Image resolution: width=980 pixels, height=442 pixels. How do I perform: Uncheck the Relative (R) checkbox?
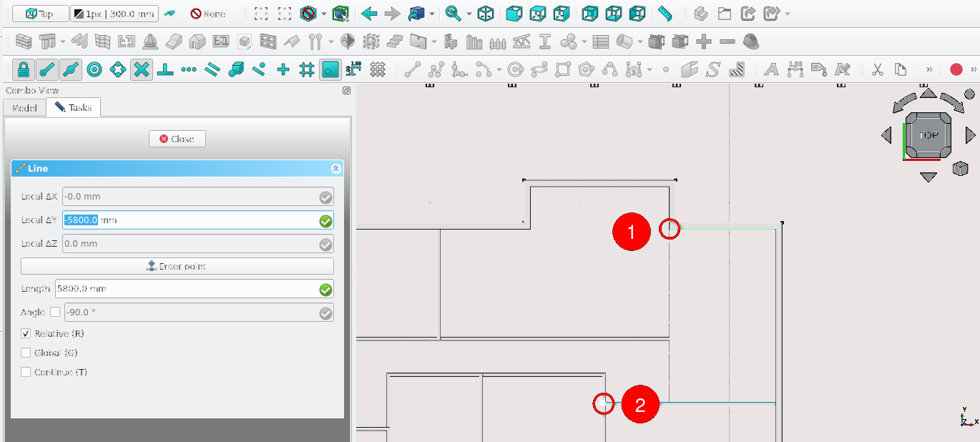tap(26, 333)
